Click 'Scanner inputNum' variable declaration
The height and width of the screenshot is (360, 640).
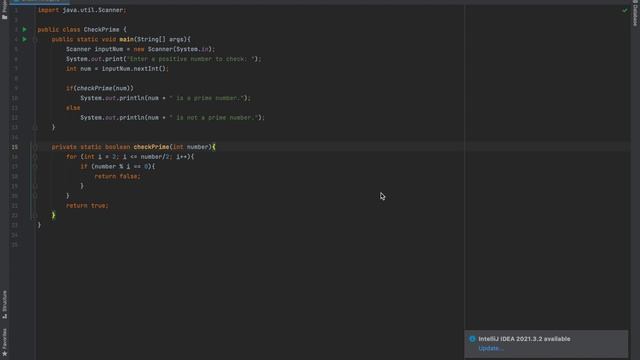click(x=94, y=49)
